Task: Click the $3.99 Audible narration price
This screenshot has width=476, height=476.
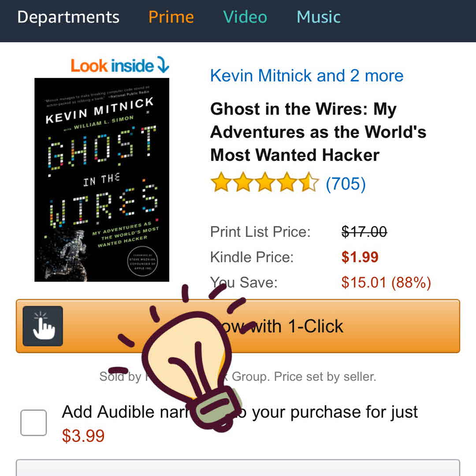Action: [83, 436]
